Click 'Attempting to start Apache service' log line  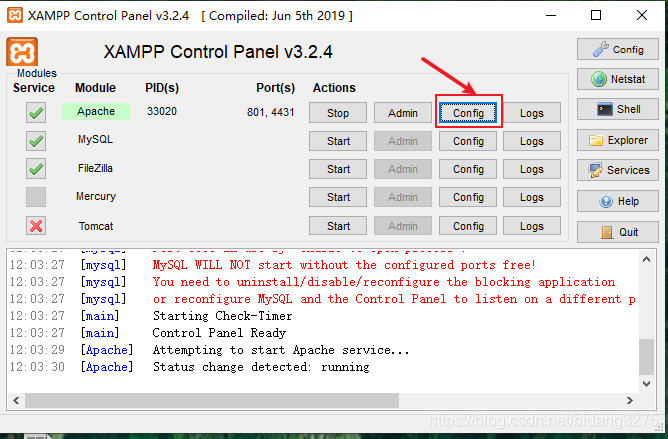coord(281,350)
